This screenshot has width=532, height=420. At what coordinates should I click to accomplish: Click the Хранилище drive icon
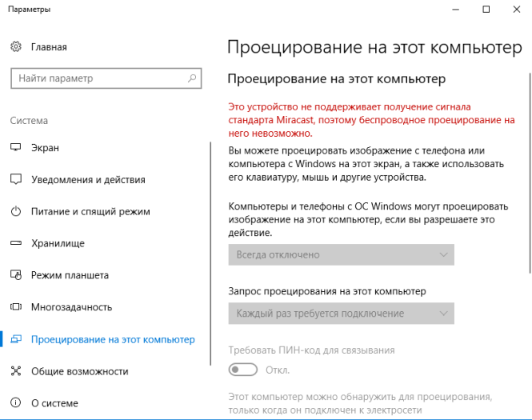[16, 243]
